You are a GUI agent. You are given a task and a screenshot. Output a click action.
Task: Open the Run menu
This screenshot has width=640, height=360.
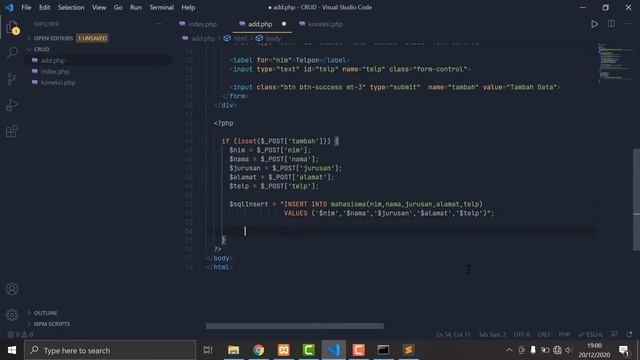click(136, 7)
